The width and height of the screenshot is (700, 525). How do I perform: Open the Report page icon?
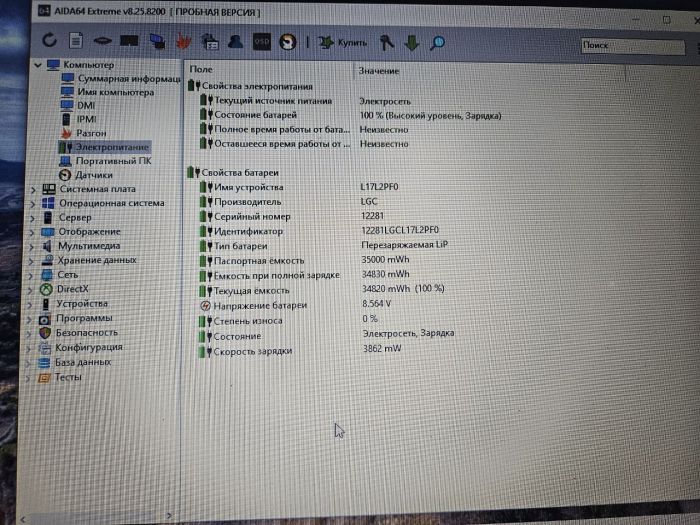[75, 41]
